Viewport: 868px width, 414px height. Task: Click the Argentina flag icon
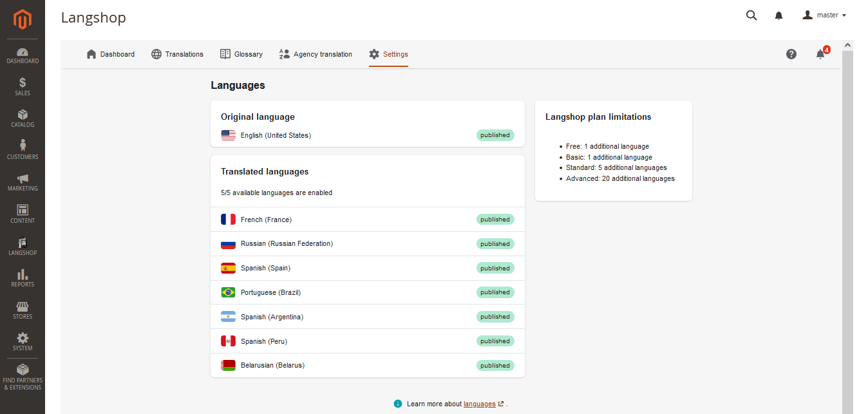pyautogui.click(x=228, y=317)
